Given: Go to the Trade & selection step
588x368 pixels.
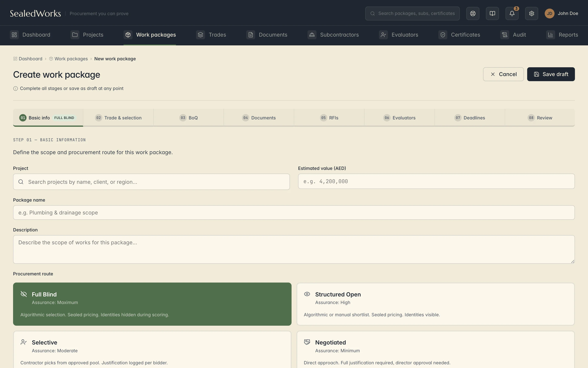Looking at the screenshot, I should pos(118,118).
